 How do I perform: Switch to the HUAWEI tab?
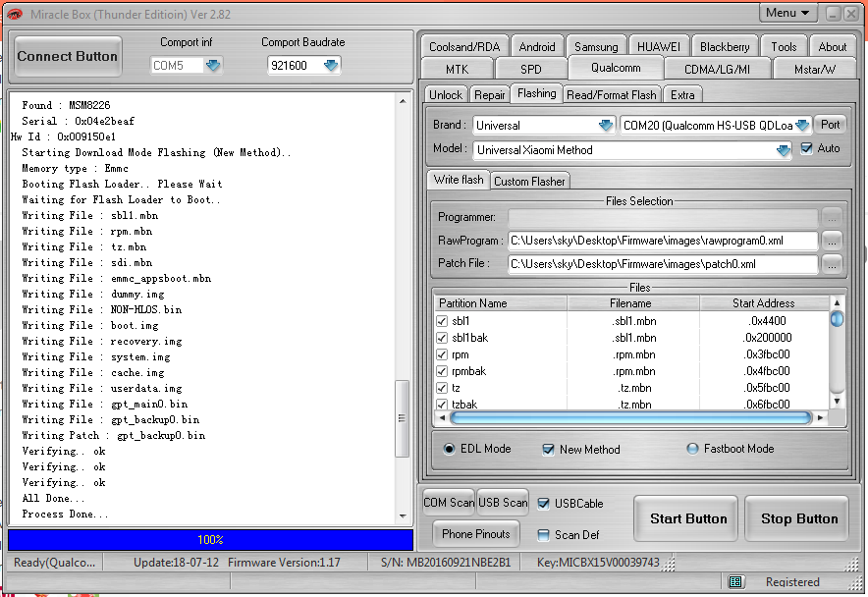tap(658, 46)
